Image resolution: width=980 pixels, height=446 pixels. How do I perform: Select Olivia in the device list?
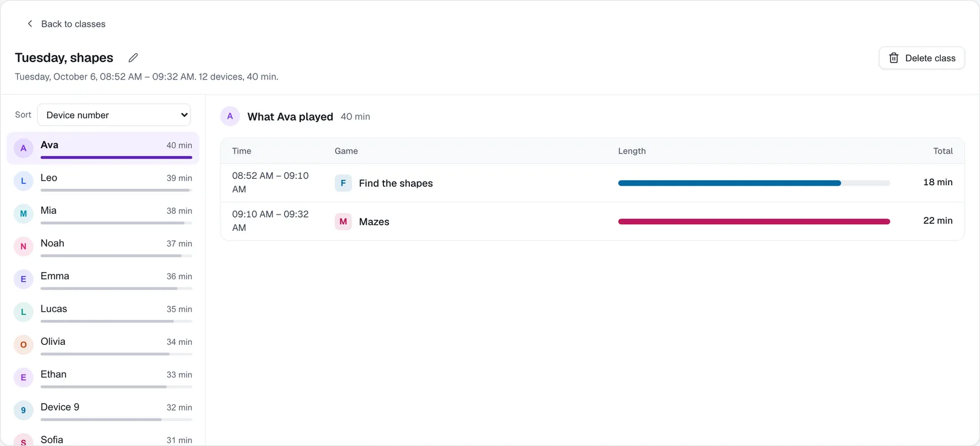[103, 345]
